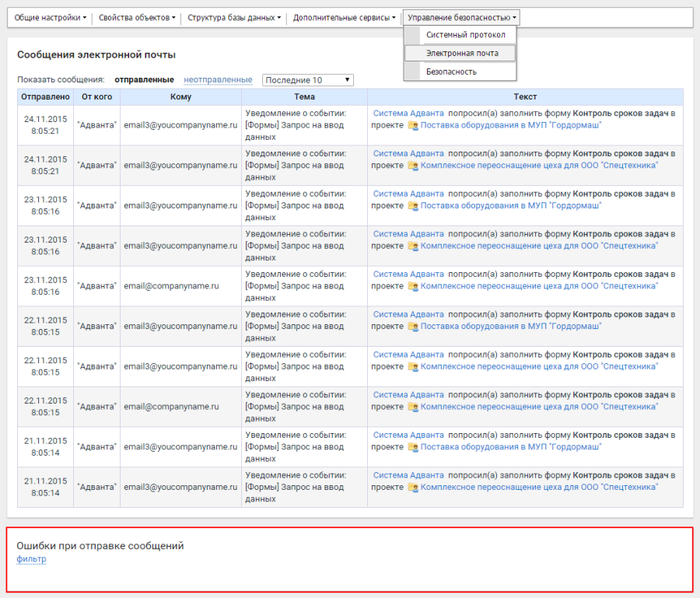Open Поставка оборудования link in 23.11.2015 row

[511, 206]
